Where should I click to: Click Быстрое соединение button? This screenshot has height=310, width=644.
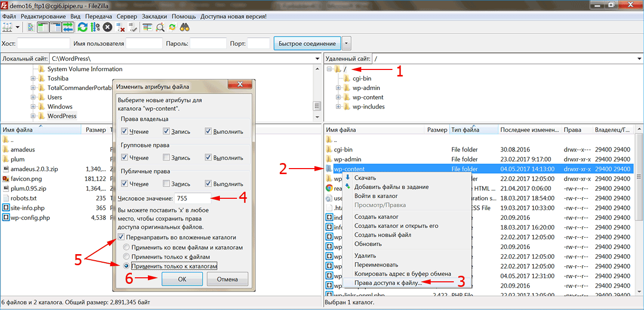(x=307, y=43)
